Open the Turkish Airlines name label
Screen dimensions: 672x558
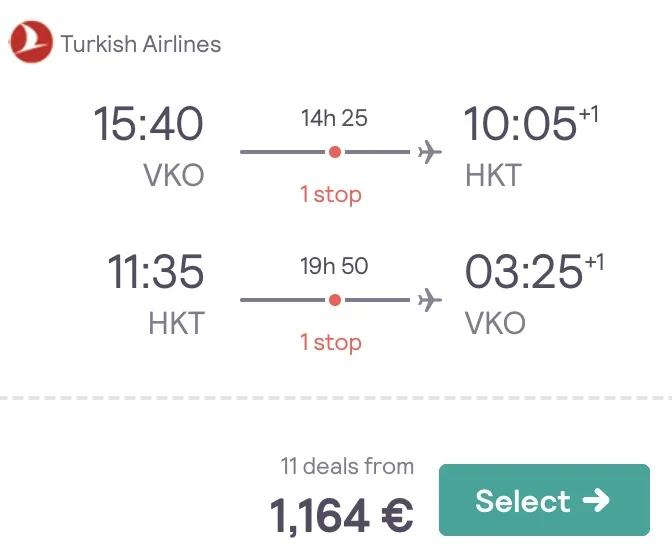[141, 44]
